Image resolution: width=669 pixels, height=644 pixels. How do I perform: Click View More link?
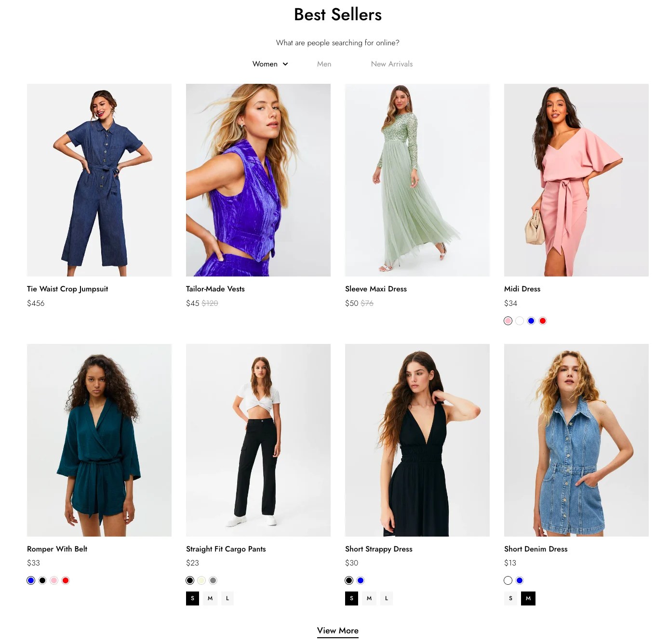[338, 631]
